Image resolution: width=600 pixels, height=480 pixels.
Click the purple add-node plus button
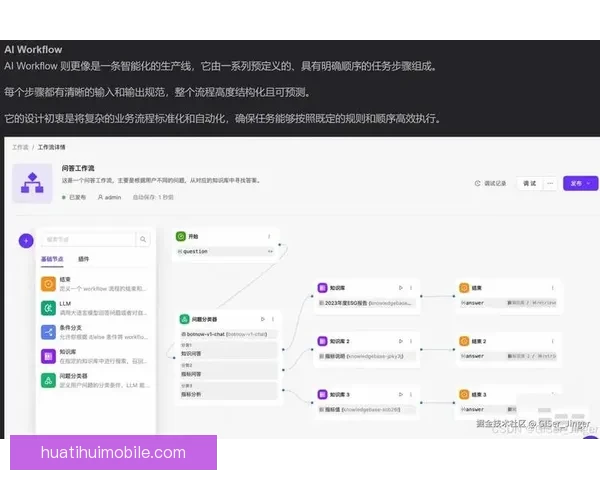point(26,241)
